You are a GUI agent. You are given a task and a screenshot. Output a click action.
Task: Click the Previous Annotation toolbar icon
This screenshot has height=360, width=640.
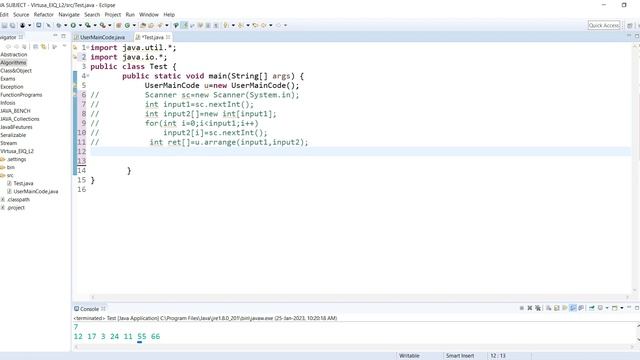(x=241, y=25)
